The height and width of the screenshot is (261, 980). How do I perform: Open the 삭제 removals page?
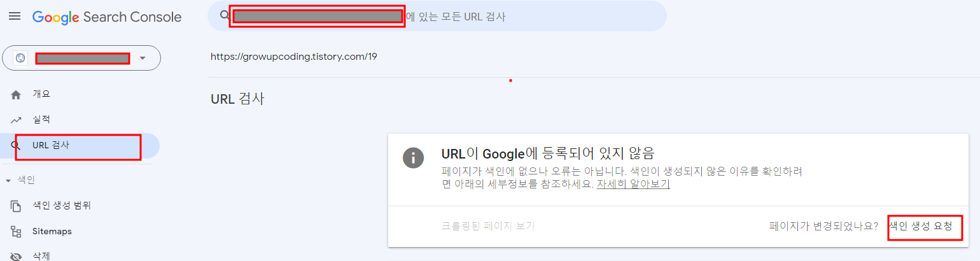(x=41, y=257)
